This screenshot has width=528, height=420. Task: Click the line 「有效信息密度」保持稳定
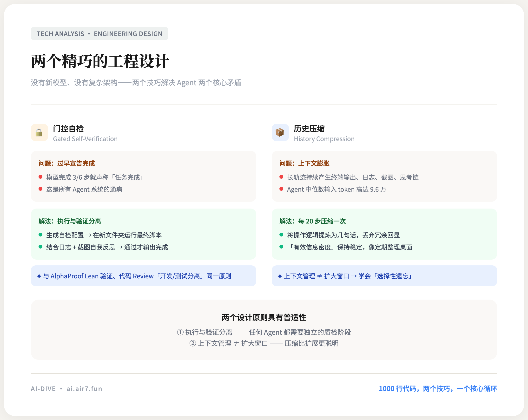point(350,247)
